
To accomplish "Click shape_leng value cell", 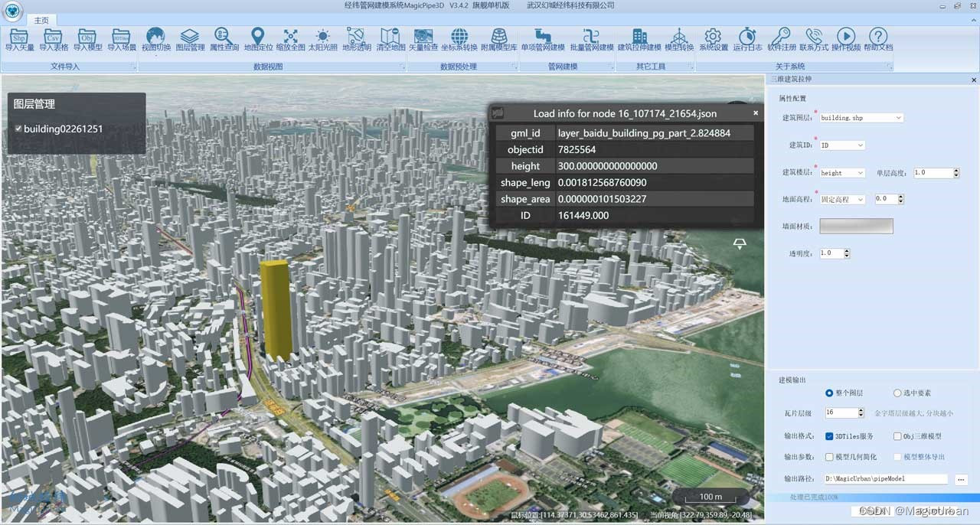I will point(655,183).
